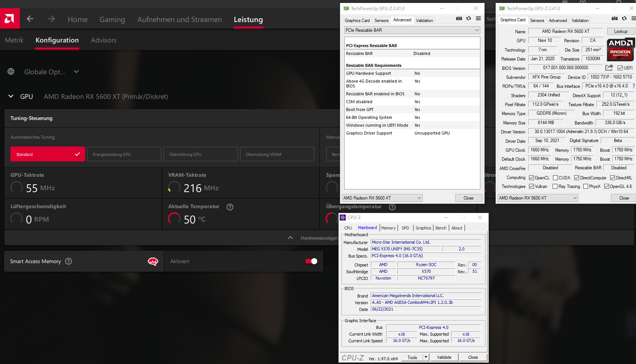
Task: Open GPU selector dropdown in Advanced GPU-Z window
Action: 382,198
